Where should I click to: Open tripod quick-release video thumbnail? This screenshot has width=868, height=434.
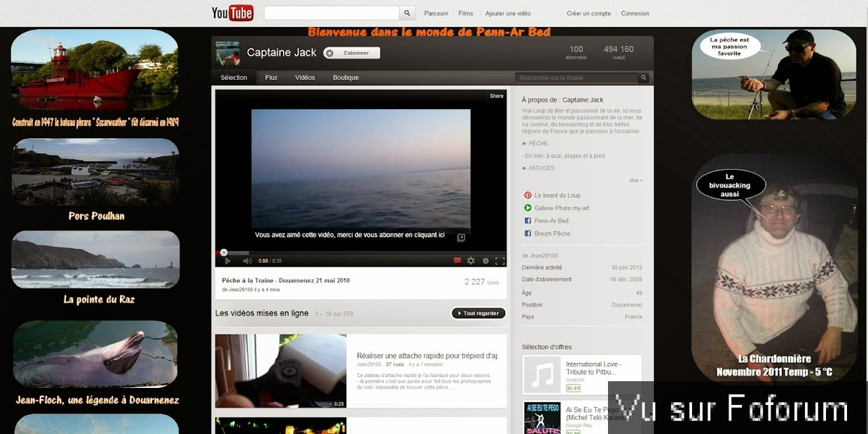point(281,371)
